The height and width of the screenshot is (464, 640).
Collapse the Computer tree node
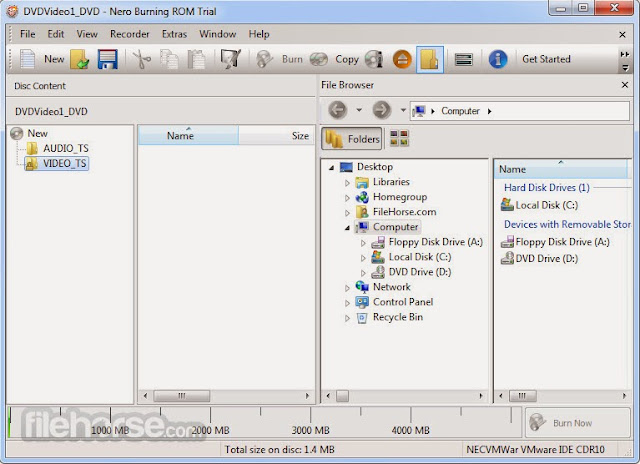click(347, 228)
